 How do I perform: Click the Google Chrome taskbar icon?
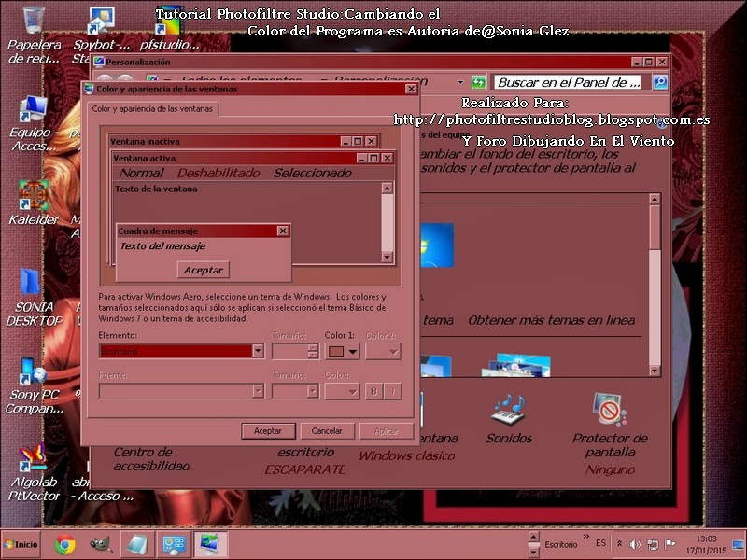64,544
